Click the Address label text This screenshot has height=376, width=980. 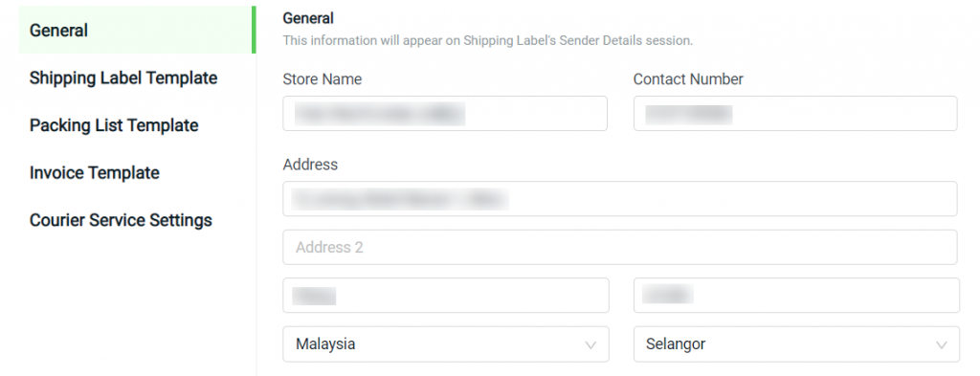pyautogui.click(x=310, y=165)
